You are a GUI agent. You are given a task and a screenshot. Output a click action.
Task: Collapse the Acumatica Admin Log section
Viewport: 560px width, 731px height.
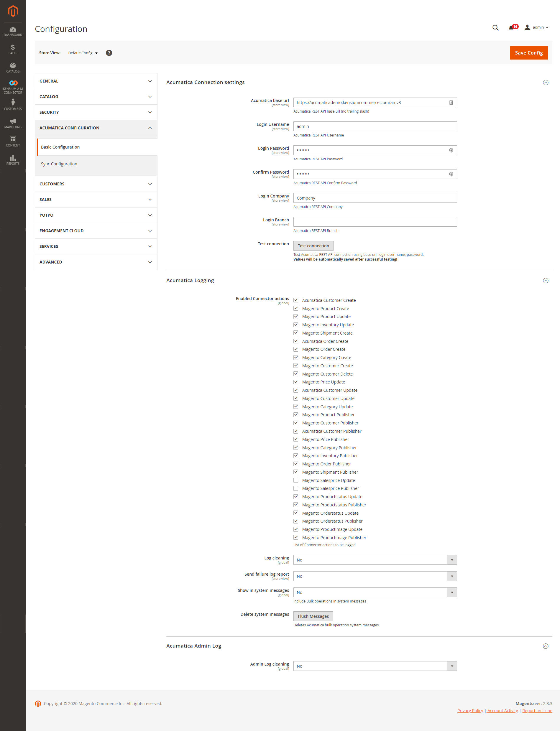(x=545, y=646)
